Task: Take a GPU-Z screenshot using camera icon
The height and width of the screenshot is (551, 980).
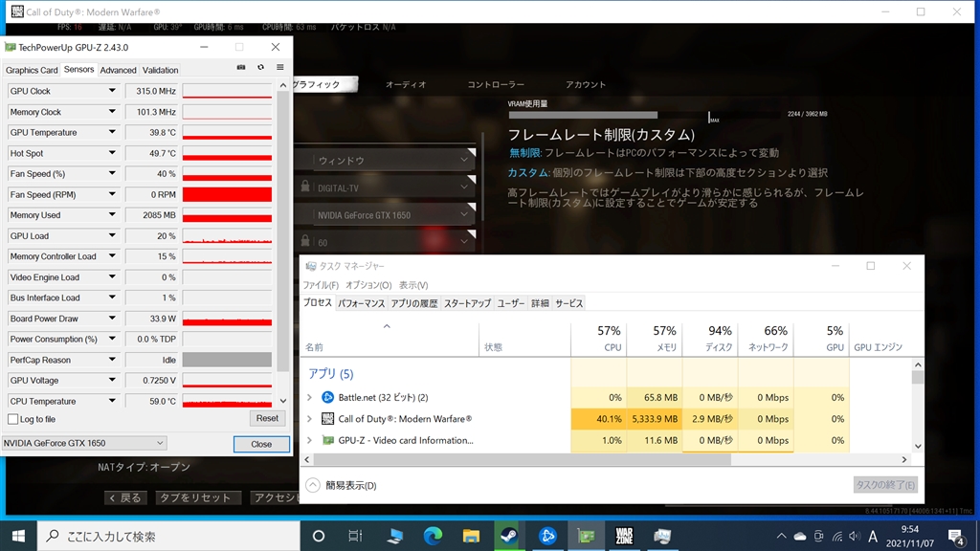Action: 240,68
